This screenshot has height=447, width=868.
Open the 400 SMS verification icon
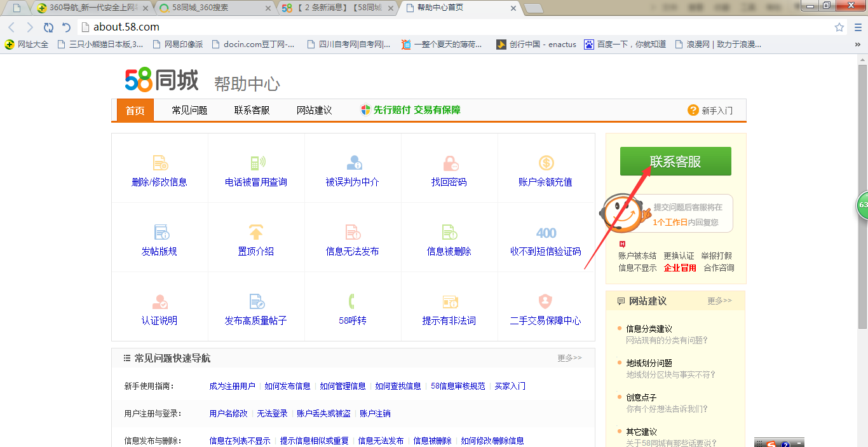pos(546,233)
